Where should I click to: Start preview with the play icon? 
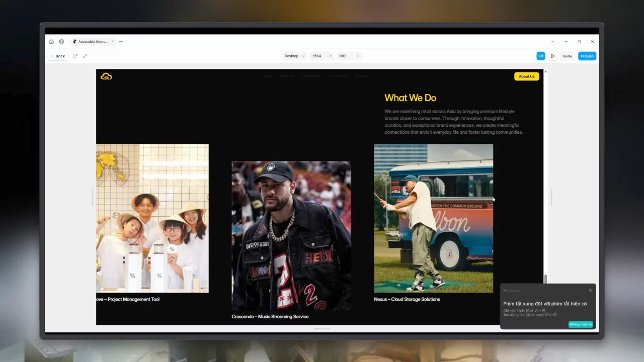pos(552,56)
